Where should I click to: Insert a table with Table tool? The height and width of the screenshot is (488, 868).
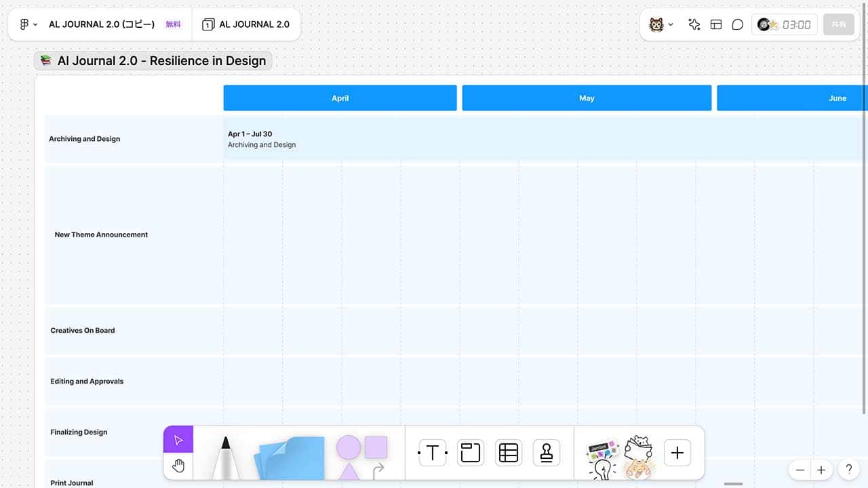[508, 453]
